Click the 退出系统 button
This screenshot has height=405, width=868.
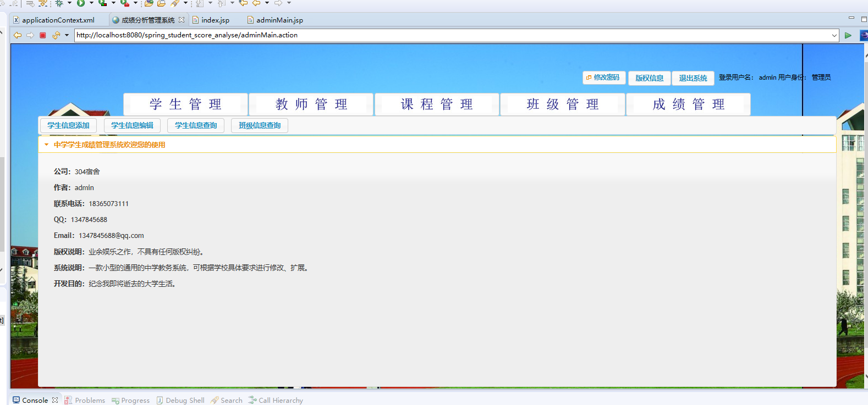[693, 78]
